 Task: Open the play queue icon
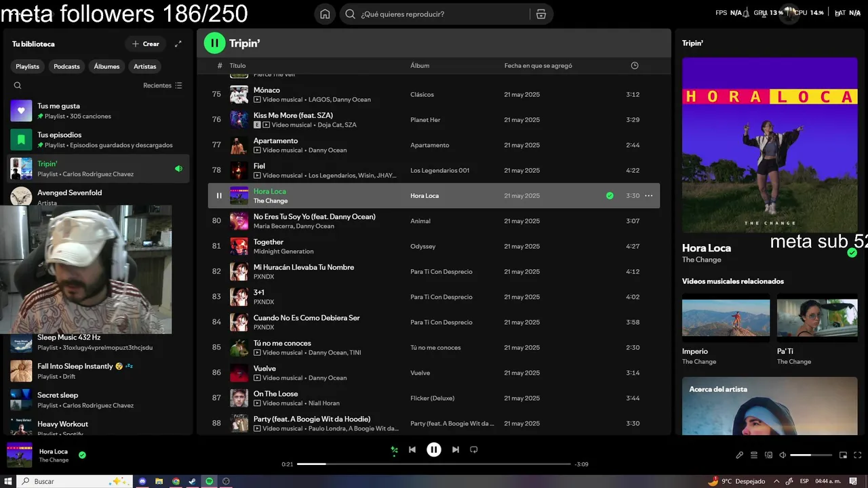[754, 455]
